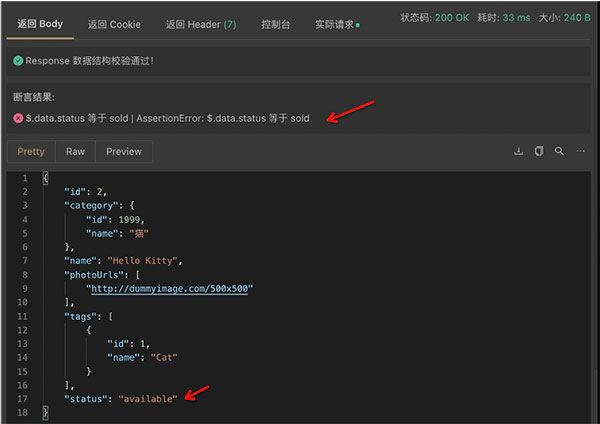Viewport: 600px width, 424px height.
Task: Select the Pretty view button
Action: (31, 152)
